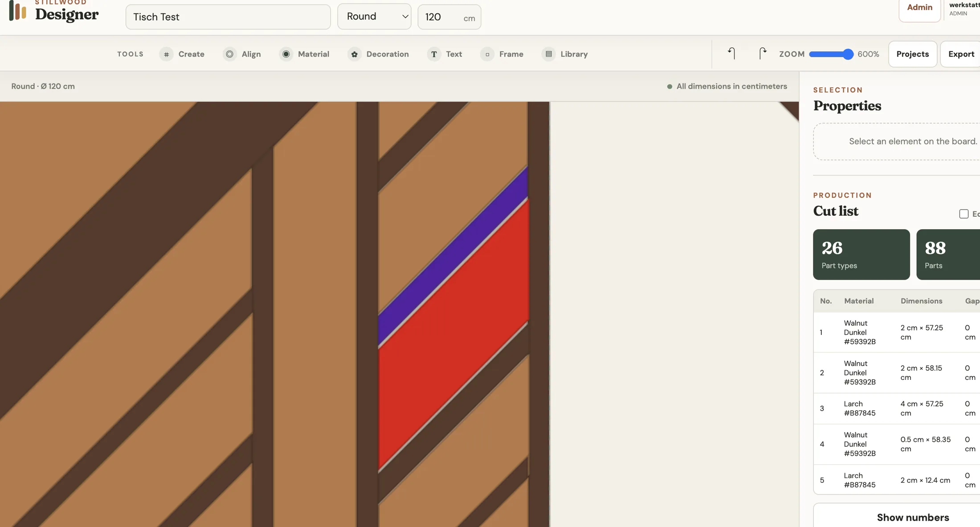
Task: Click the Admin button
Action: coord(919,8)
